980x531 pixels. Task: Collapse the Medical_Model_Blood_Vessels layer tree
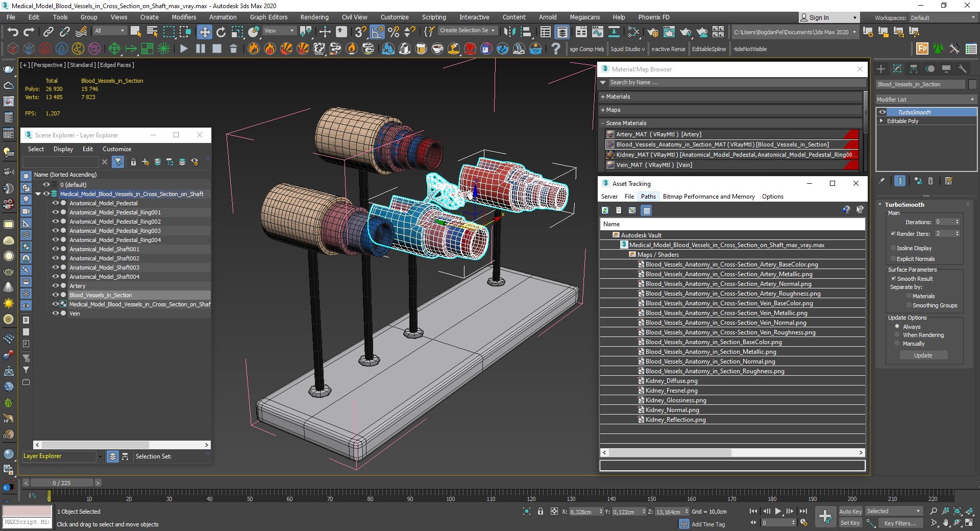(38, 194)
